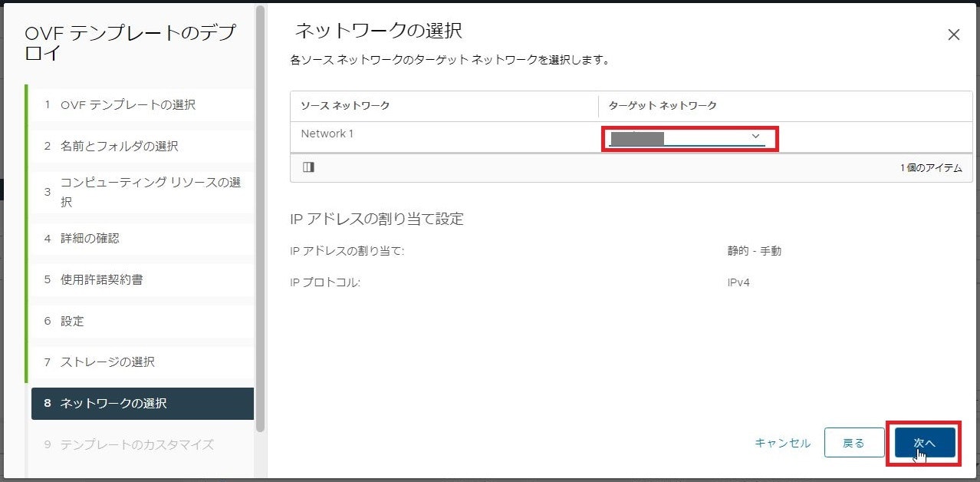Click the 戻る button

tap(853, 443)
